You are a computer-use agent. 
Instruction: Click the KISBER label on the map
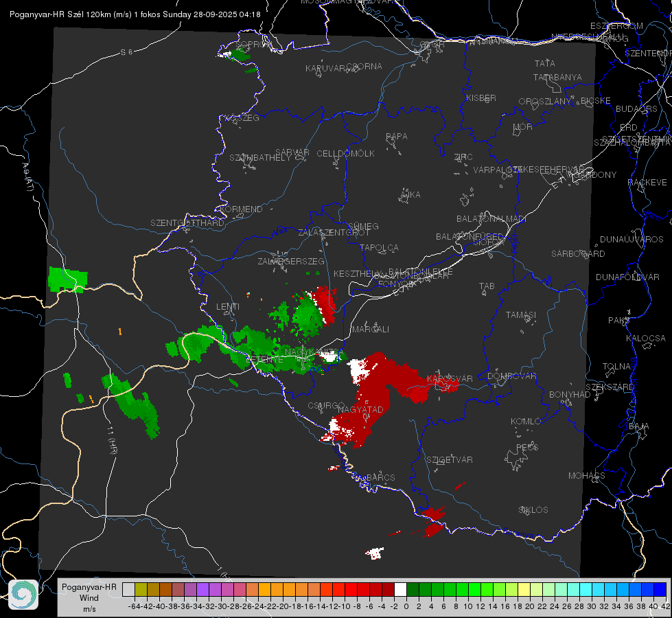[x=481, y=98]
